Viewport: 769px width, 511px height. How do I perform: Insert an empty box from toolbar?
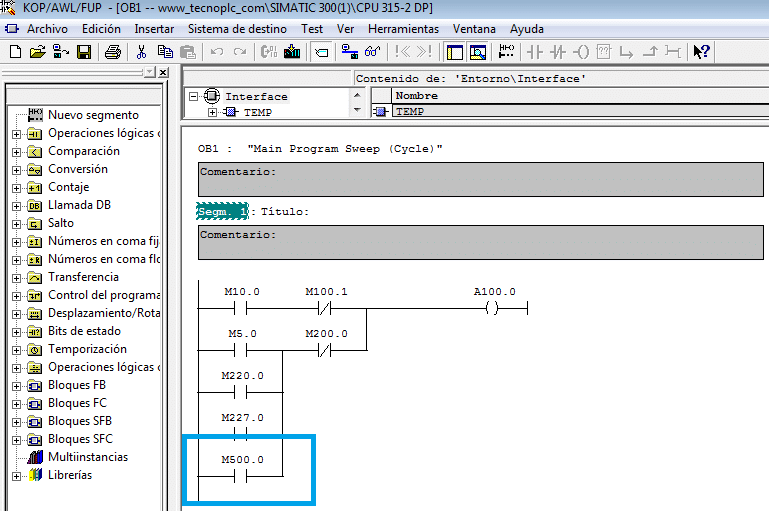tap(604, 51)
